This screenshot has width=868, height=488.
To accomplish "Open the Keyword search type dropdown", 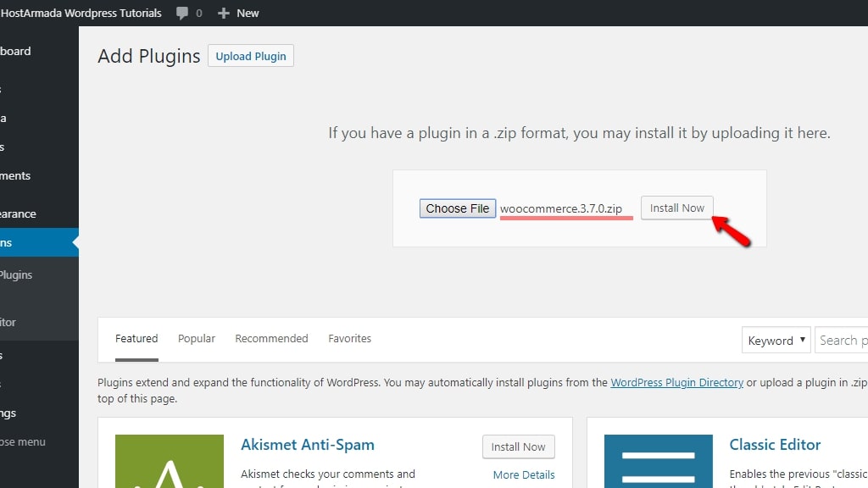I will click(776, 341).
